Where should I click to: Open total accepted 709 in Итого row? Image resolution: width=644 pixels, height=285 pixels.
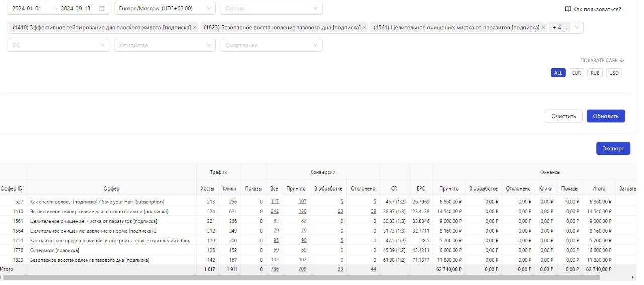point(302,269)
